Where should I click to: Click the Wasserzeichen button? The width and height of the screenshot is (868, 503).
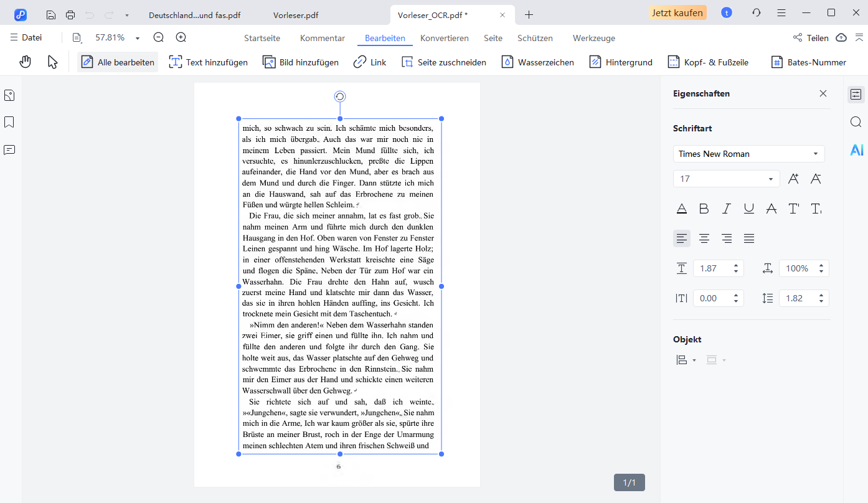(x=538, y=62)
